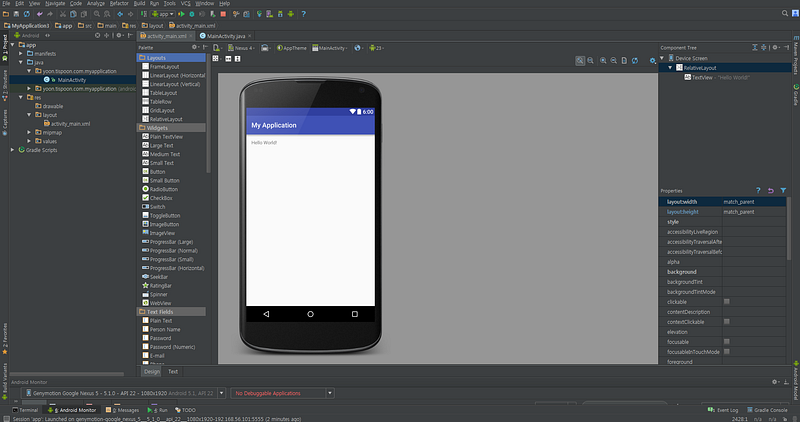Click the design Zoom In icon

tap(603, 61)
